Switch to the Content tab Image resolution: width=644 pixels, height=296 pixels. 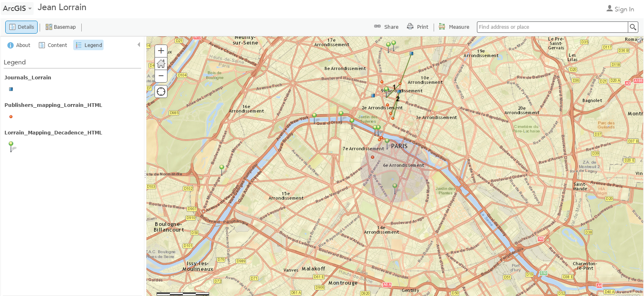(x=53, y=45)
